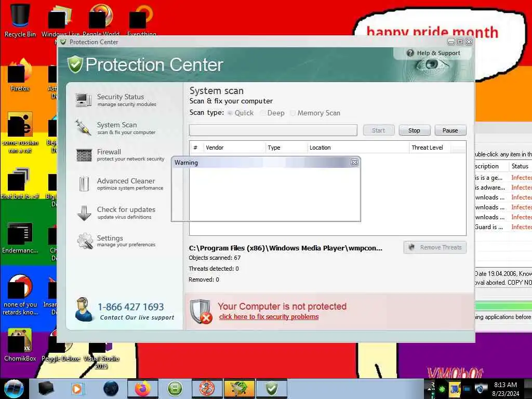This screenshot has height=399, width=532.
Task: Click the Protection Center green shield logo
Action: click(x=75, y=64)
